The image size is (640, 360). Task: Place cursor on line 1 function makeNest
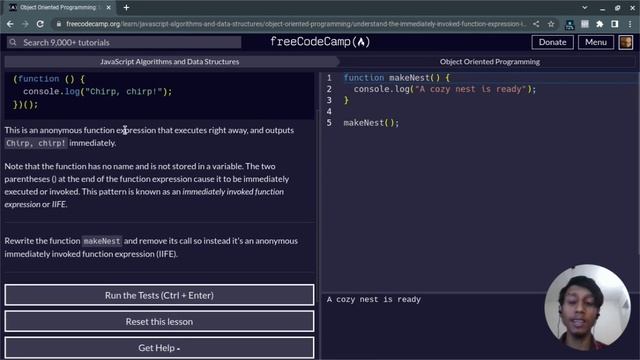[x=396, y=78]
